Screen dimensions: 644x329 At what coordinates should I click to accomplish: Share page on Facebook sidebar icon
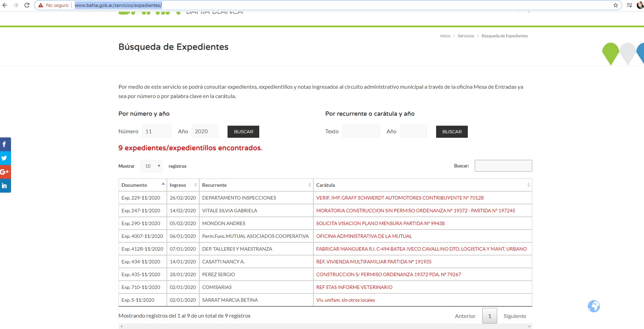(5, 144)
